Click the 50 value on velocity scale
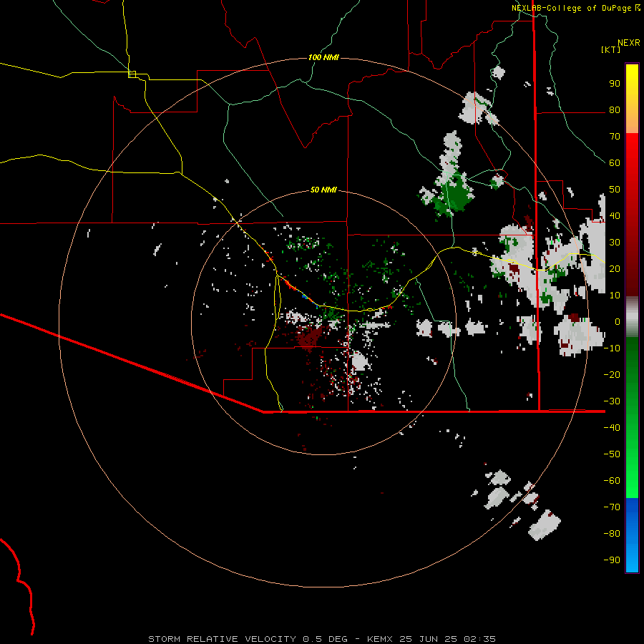 615,190
